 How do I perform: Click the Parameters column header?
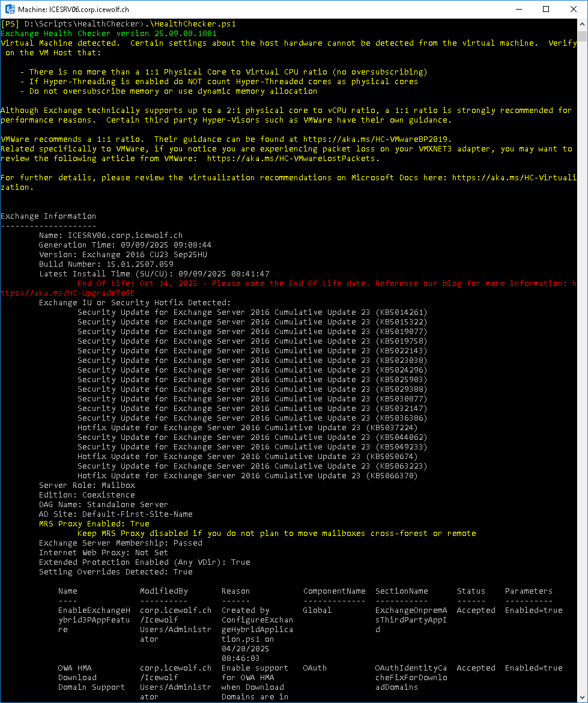529,591
